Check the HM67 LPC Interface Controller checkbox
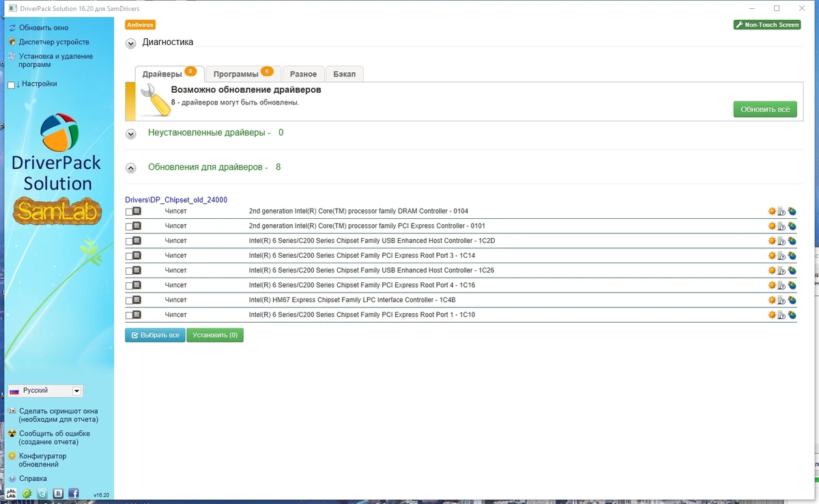Image resolution: width=819 pixels, height=504 pixels. 129,300
